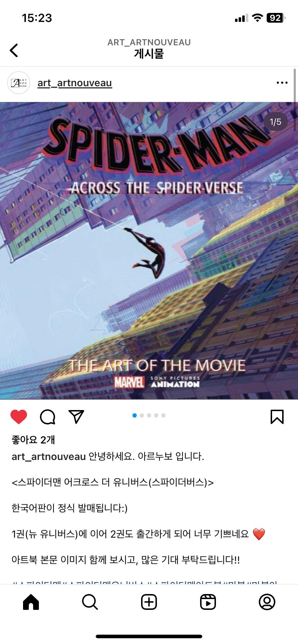Tap Spider-Man art book cover image
Viewport: 298px width, 644px height.
149,251
